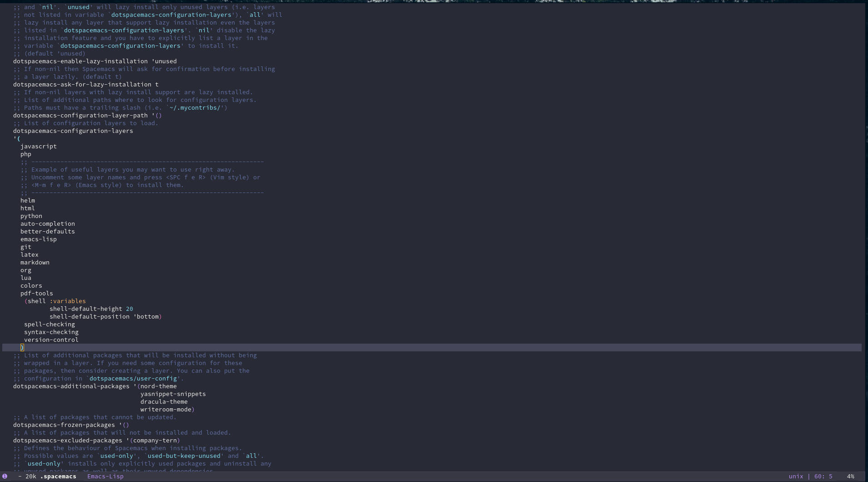This screenshot has height=482, width=868.
Task: Click the '<M-m f e R> (Emacs style)' comment line
Action: tap(102, 185)
